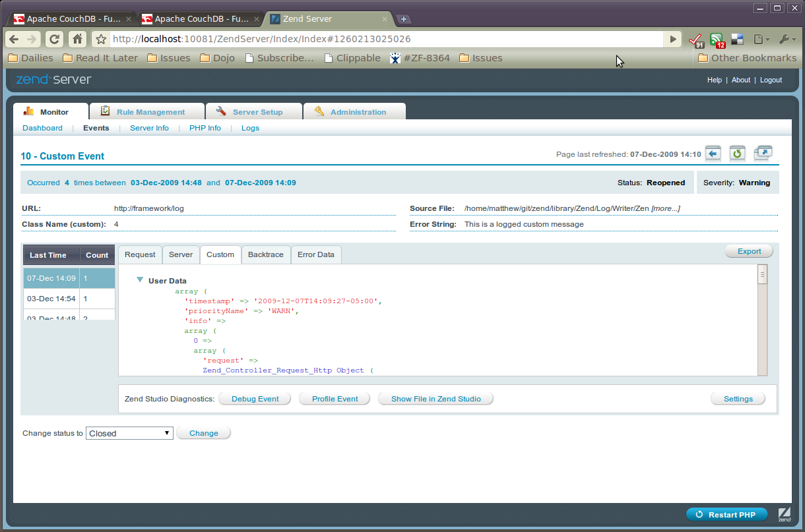The image size is (805, 532).
Task: Collapse the User Data section
Action: tap(140, 280)
